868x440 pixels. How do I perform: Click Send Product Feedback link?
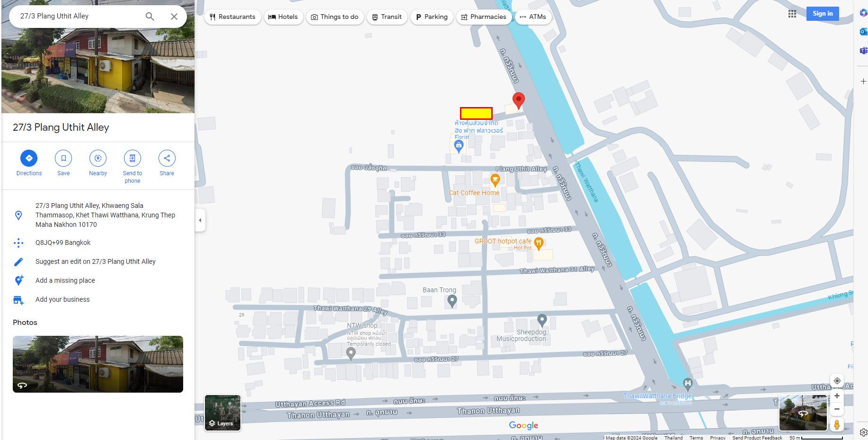(x=757, y=438)
